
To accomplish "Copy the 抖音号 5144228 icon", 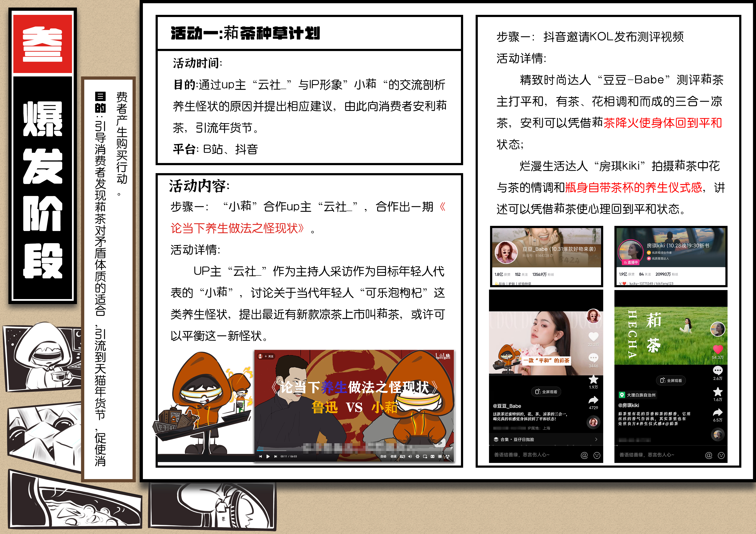I will 551,255.
